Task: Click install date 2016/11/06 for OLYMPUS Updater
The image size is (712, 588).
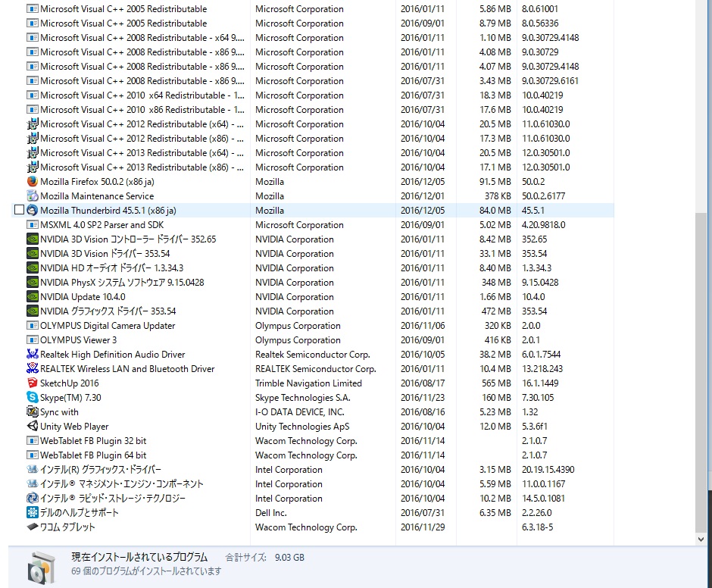Action: tap(423, 325)
